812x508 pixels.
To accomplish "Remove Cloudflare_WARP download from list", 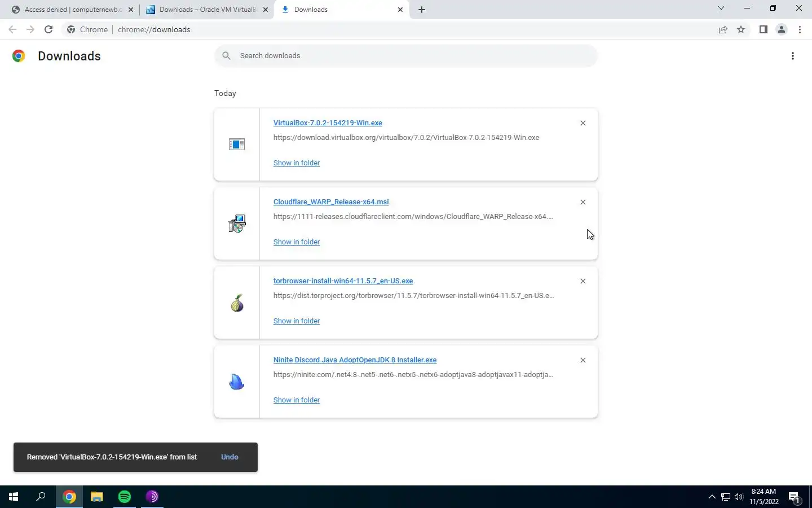I will (583, 202).
